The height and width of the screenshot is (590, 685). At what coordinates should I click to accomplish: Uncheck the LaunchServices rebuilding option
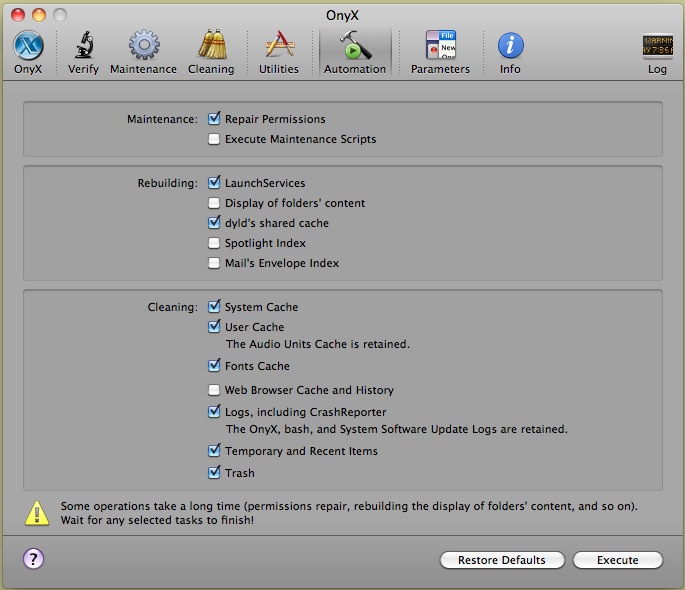[214, 183]
